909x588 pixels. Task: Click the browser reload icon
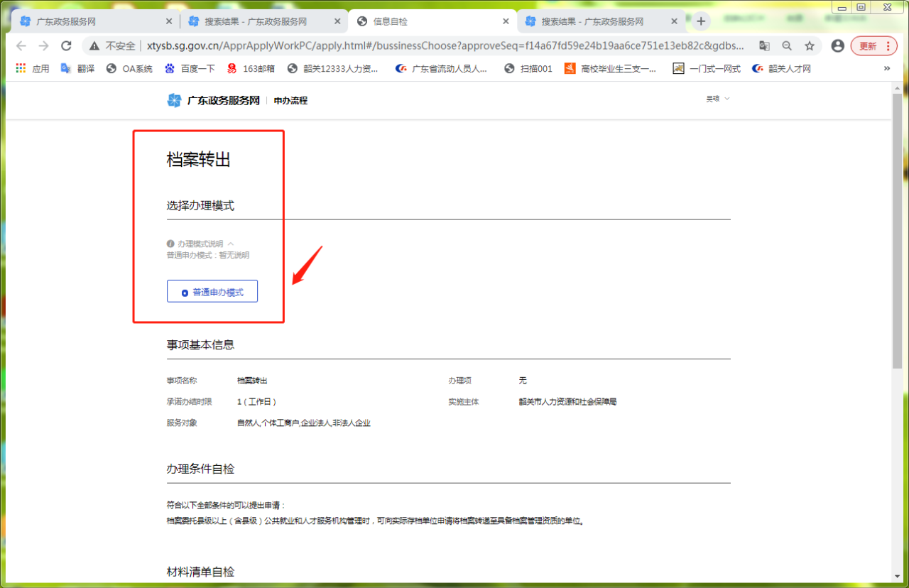pyautogui.click(x=66, y=46)
